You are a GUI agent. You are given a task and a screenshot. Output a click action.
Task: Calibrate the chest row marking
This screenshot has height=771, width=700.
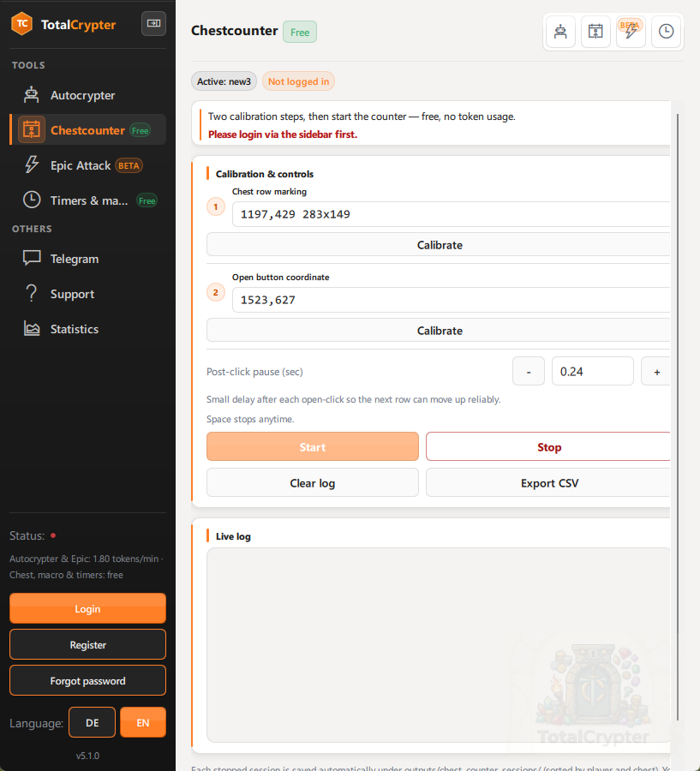click(439, 244)
